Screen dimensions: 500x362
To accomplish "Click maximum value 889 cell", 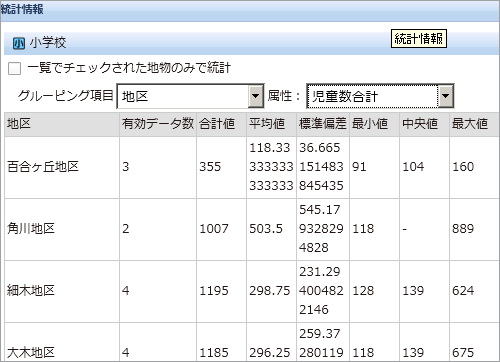I will coord(475,229).
